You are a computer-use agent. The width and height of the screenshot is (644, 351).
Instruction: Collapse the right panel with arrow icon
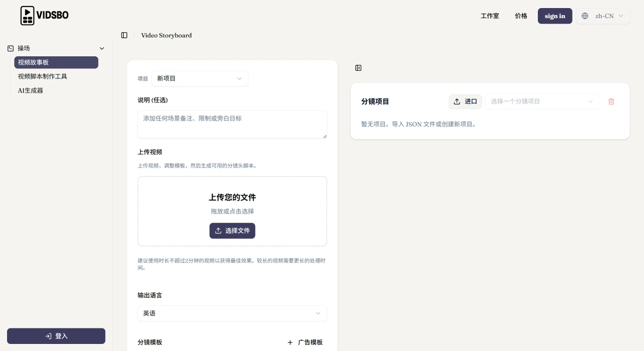(x=358, y=68)
